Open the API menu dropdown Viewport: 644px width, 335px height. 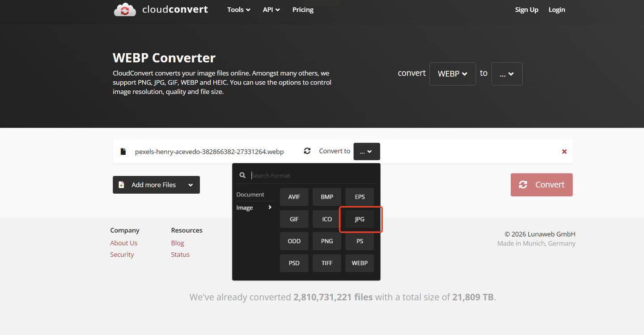[271, 10]
